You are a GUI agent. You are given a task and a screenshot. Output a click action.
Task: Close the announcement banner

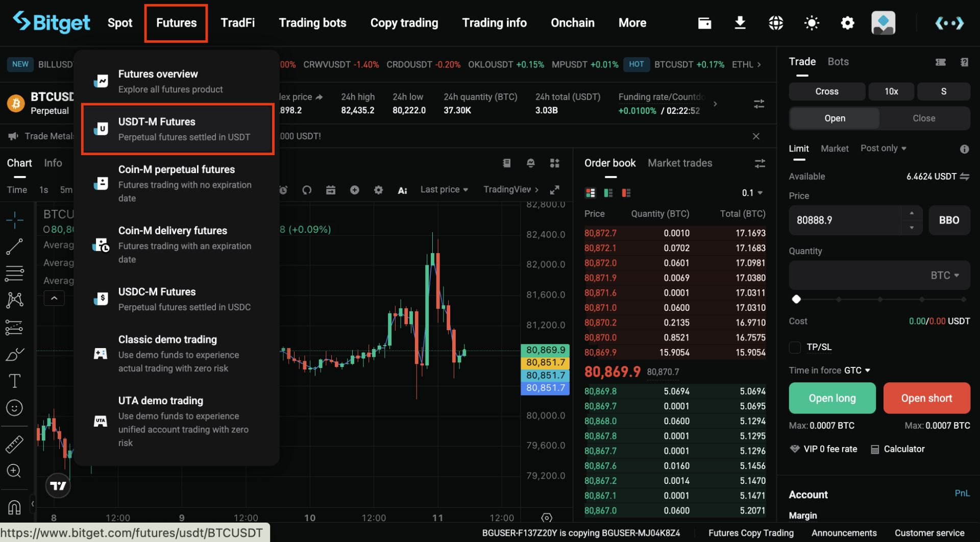[756, 136]
